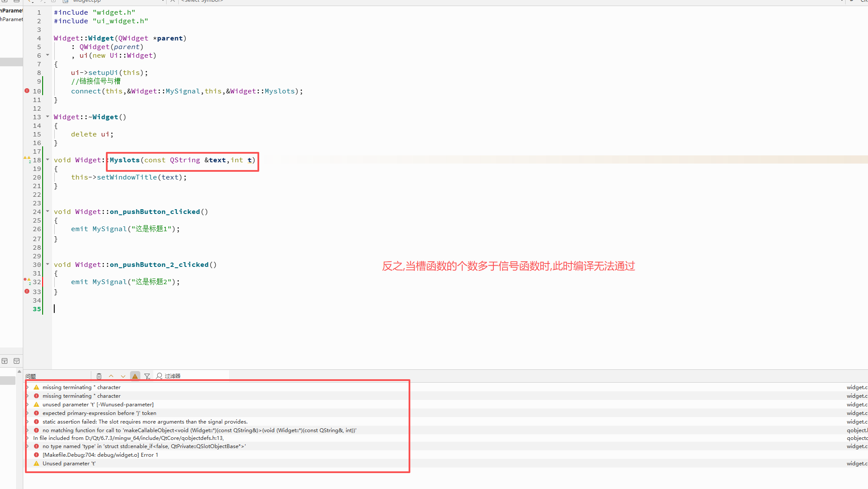Screen dimensions: 868x489
Task: Go to next issue with down arrow
Action: click(x=123, y=376)
